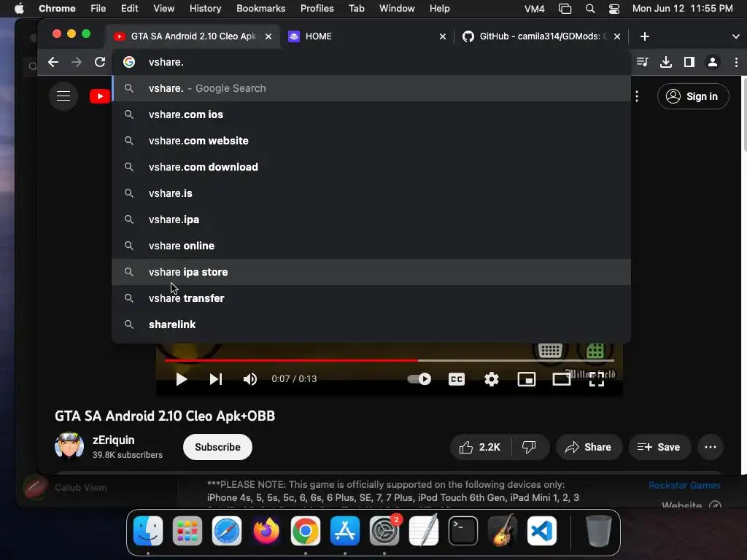
Task: Toggle closed captions CC
Action: (457, 379)
